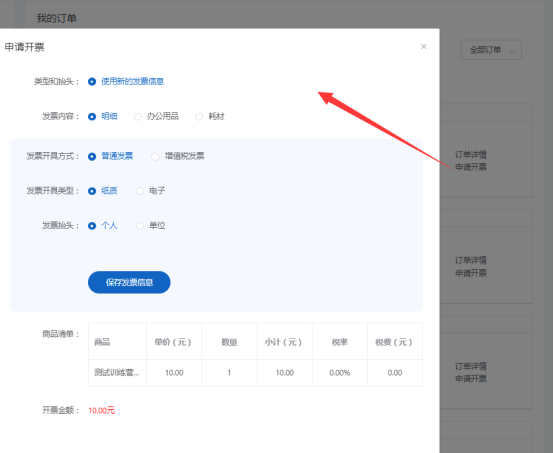Open 订单详情 link of second order

pyautogui.click(x=471, y=260)
